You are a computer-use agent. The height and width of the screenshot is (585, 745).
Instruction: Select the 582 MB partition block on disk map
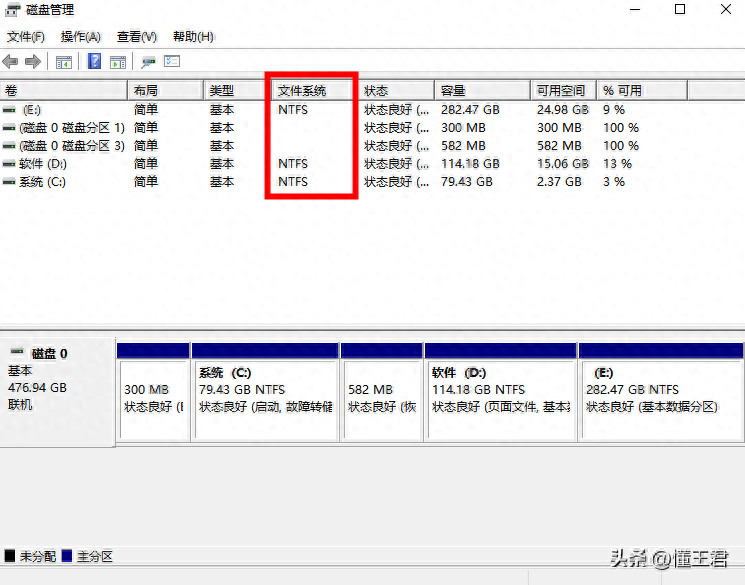[x=382, y=393]
